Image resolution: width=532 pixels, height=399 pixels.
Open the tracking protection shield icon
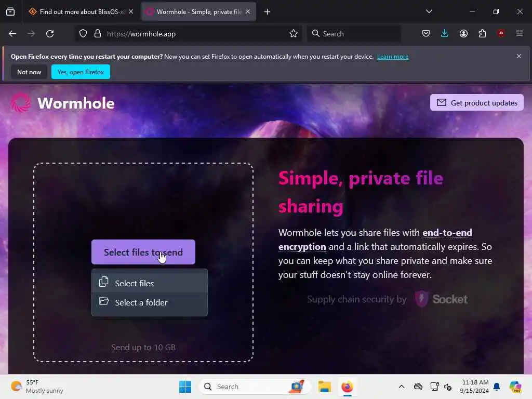pyautogui.click(x=83, y=34)
